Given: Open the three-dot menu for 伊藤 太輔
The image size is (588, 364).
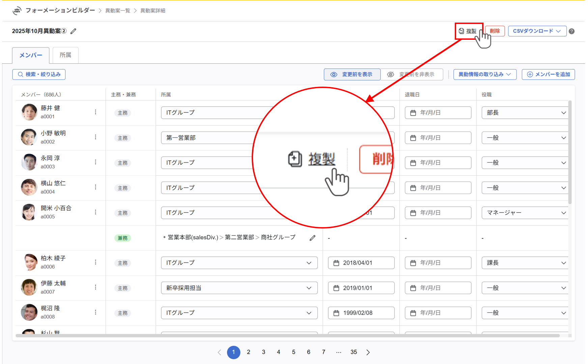Looking at the screenshot, I should [x=95, y=287].
